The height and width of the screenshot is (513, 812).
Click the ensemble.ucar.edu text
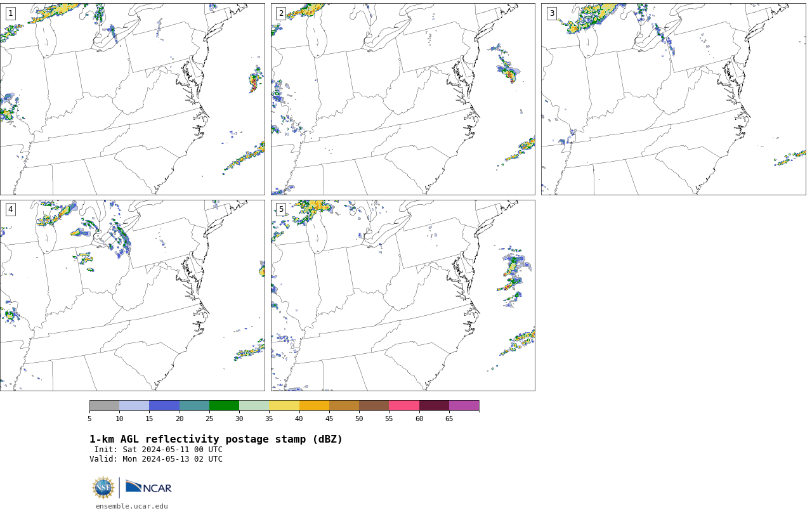click(132, 506)
